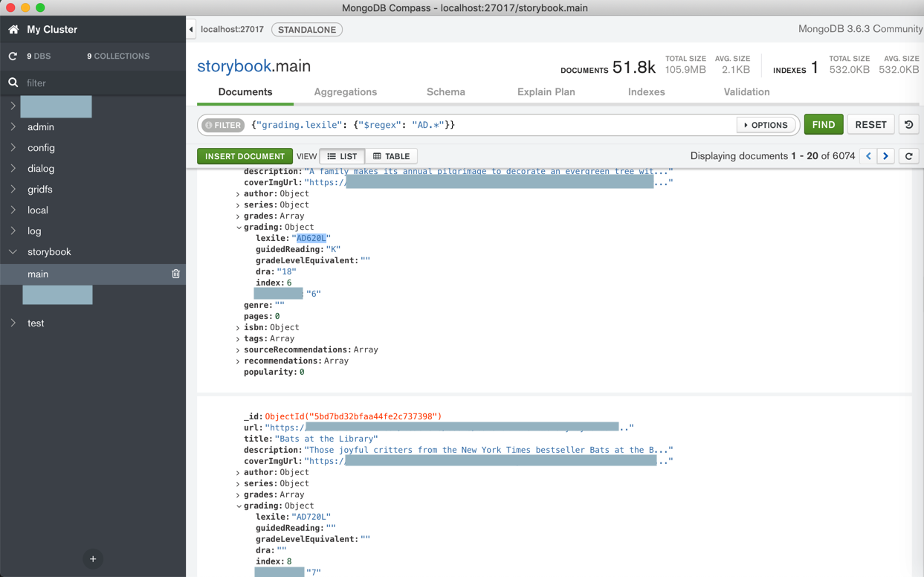Expand isbn object in first document

coord(239,328)
